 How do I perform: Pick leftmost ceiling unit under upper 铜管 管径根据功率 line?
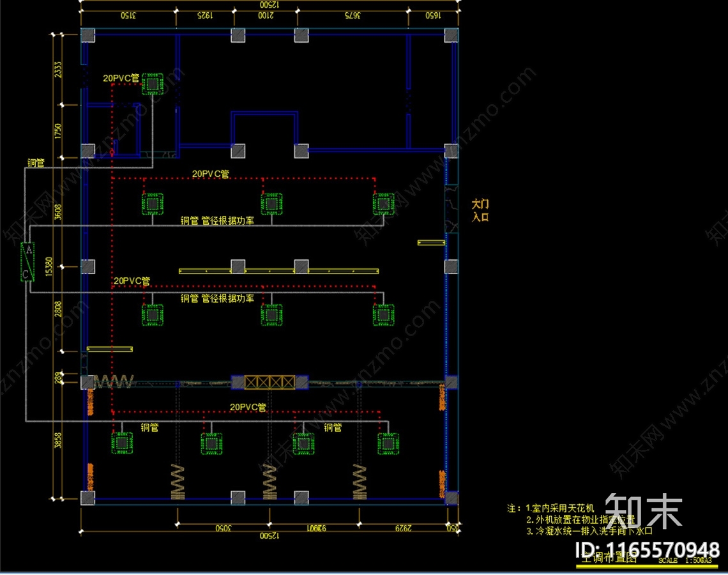(x=152, y=204)
